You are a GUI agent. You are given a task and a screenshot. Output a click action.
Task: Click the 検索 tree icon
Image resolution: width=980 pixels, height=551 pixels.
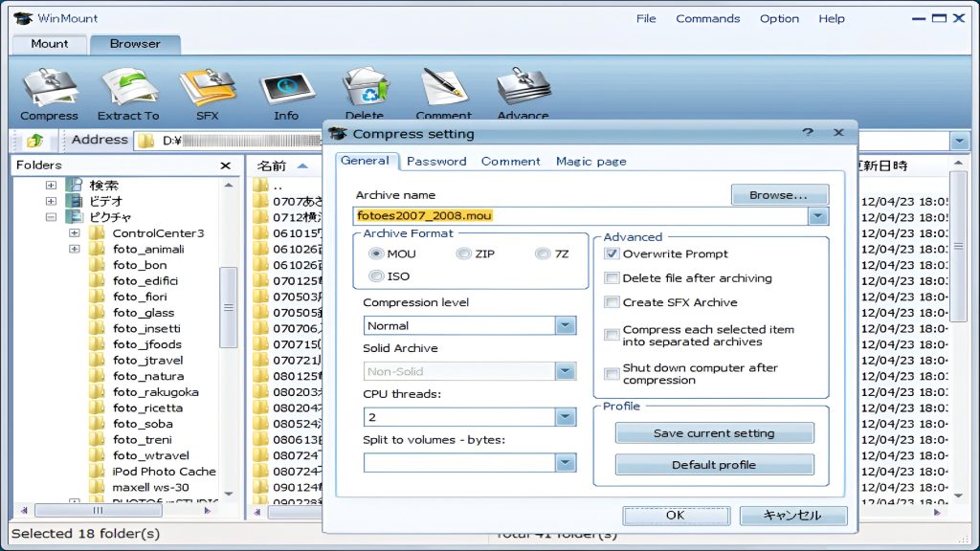(75, 185)
